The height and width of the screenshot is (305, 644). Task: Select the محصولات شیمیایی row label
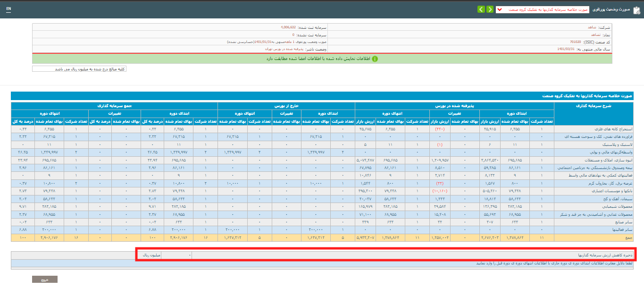click(x=617, y=206)
